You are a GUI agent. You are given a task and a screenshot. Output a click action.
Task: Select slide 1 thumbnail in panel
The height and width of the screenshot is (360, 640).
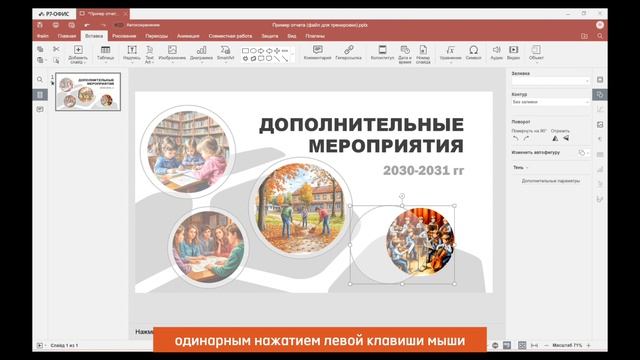click(88, 92)
